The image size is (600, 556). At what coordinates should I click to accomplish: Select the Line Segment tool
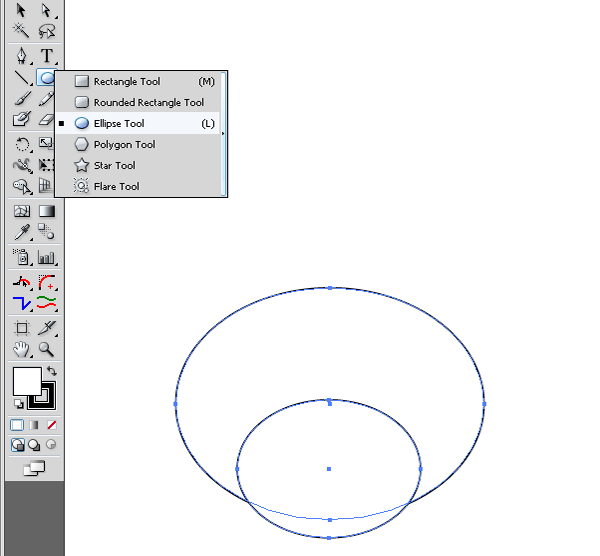tap(21, 78)
